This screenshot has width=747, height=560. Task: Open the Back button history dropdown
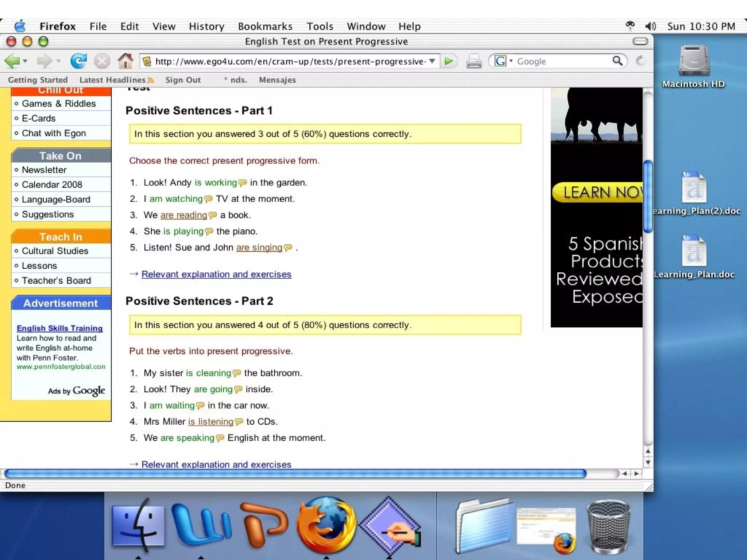[x=25, y=61]
